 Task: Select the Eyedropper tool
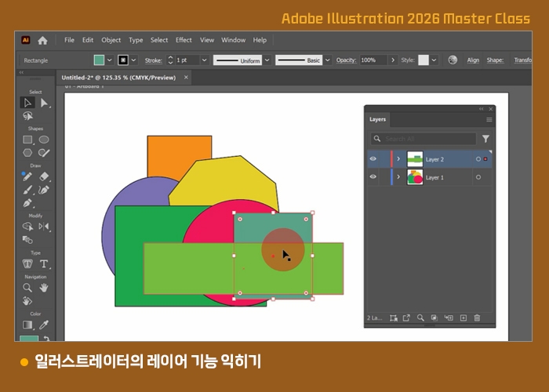(44, 325)
